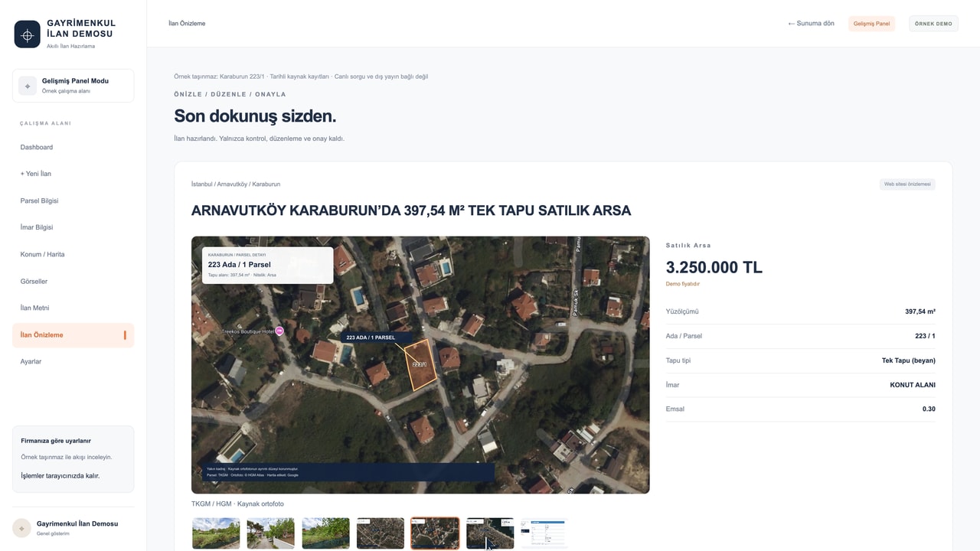The height and width of the screenshot is (551, 980).
Task: Click the sparkle icon beside Gelişmiş Panel Modu
Action: (x=28, y=86)
